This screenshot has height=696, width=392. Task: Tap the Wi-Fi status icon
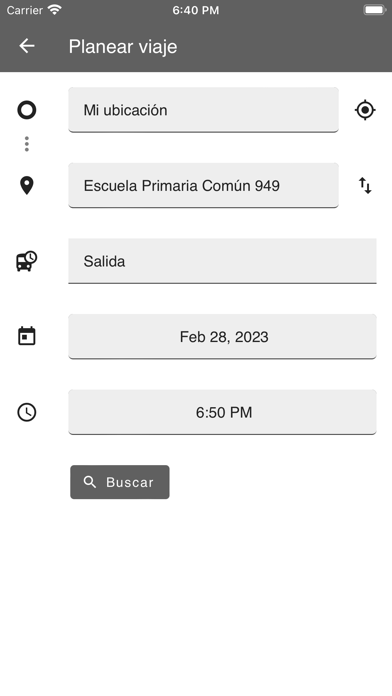coord(55,10)
